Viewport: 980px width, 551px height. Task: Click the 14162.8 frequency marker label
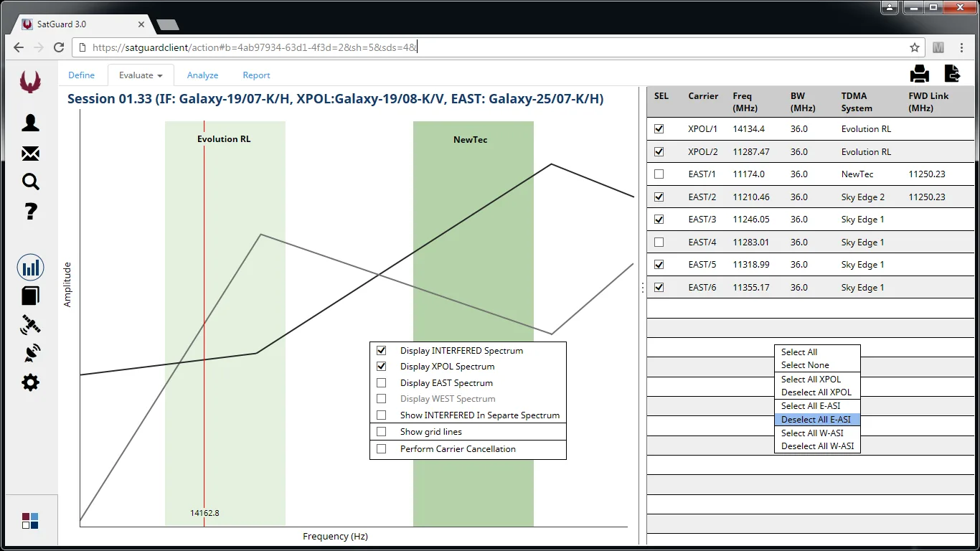[x=204, y=513]
